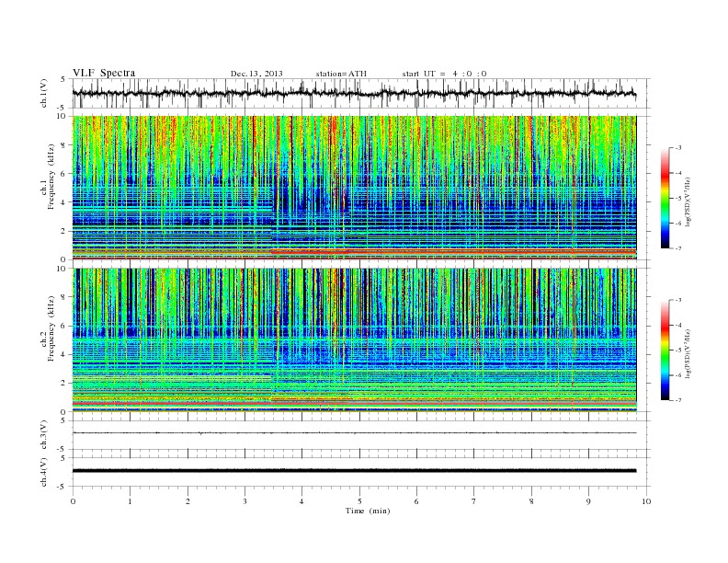
Task: Click the '4' kHz tick of ch.2 spectrogram
Action: coord(64,354)
